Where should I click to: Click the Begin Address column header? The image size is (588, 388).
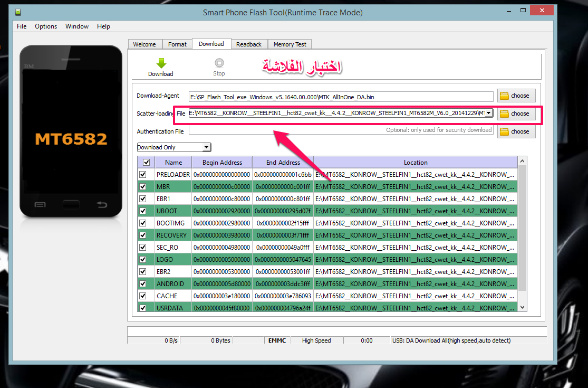(x=222, y=163)
